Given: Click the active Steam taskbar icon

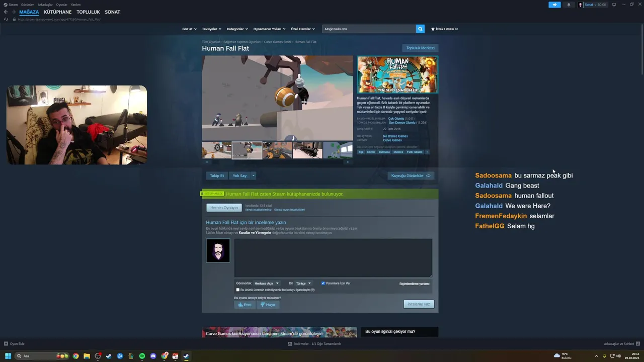Looking at the screenshot, I should [x=186, y=356].
